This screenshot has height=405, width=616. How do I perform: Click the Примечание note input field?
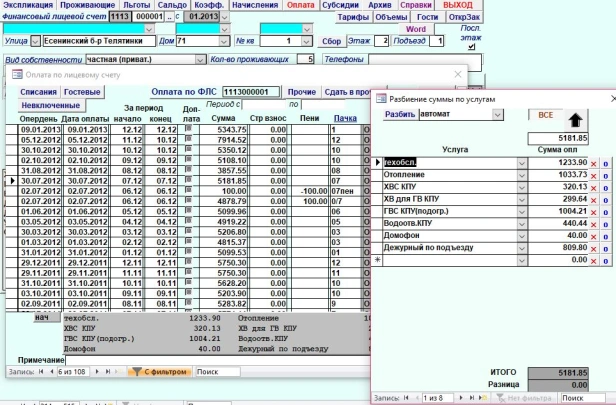pos(200,359)
